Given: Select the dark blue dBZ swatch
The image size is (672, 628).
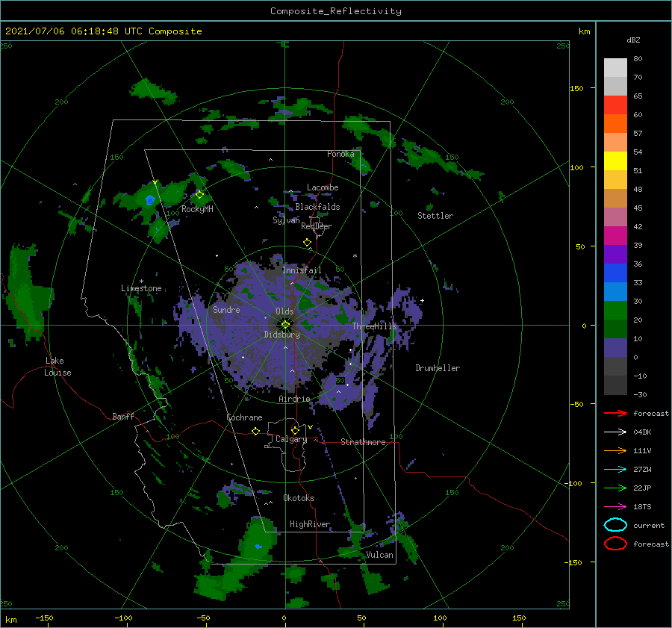Looking at the screenshot, I should (615, 273).
